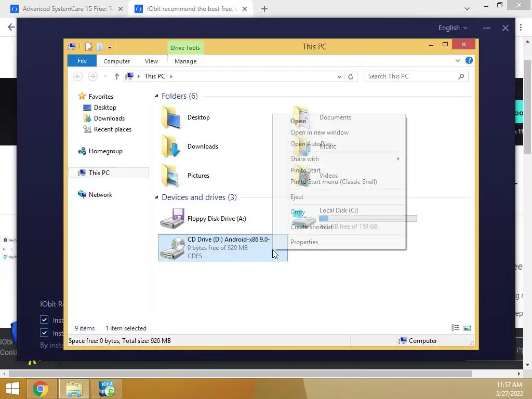Open a new Chrome tab
The height and width of the screenshot is (399, 532).
point(264,9)
